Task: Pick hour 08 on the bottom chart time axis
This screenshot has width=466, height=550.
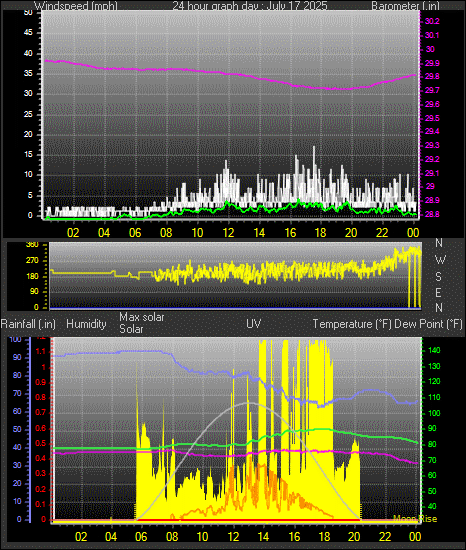Action: pos(172,537)
